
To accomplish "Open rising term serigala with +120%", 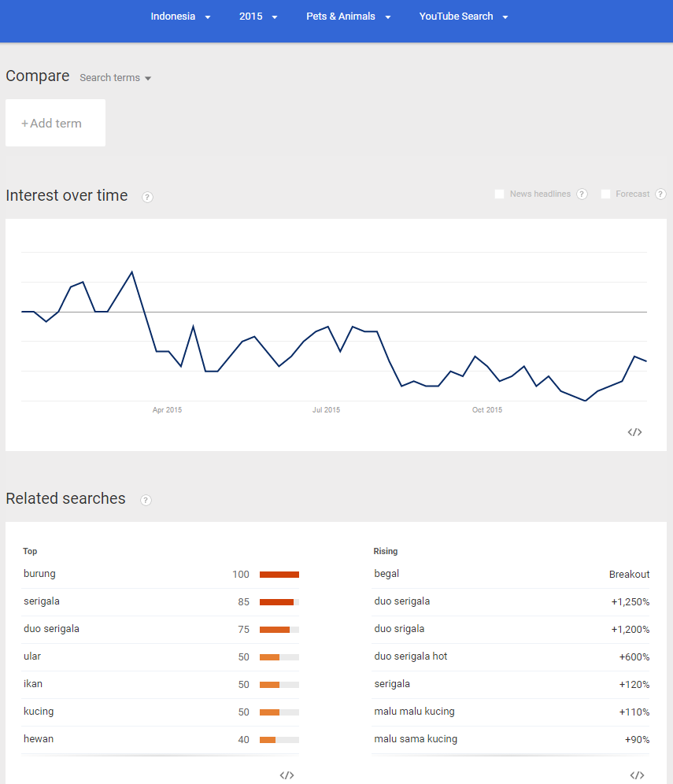I will 392,684.
